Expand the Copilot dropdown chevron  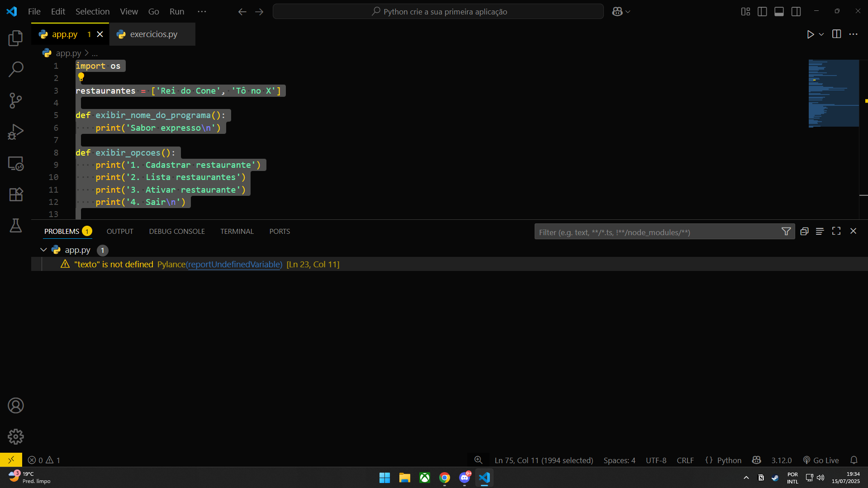628,12
